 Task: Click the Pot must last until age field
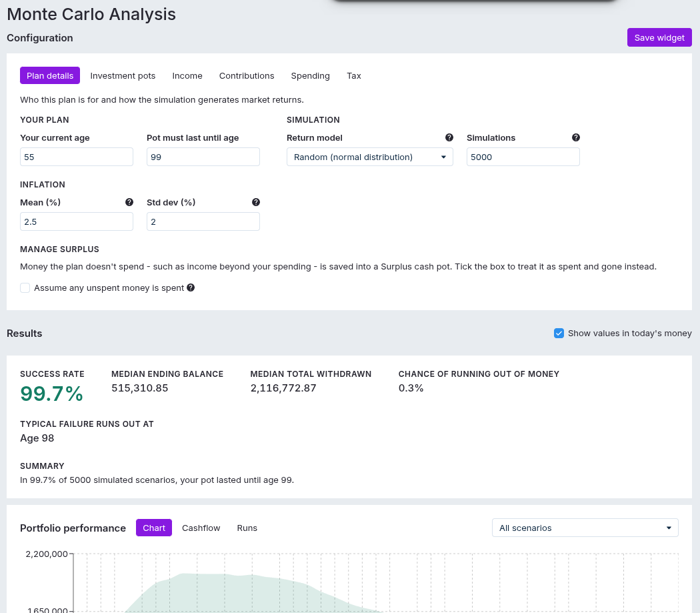pos(203,157)
